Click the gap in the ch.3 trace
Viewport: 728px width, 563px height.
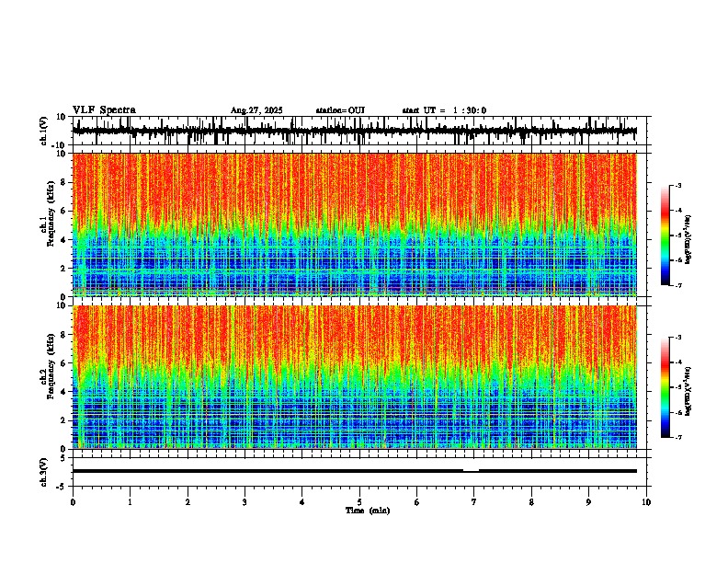tap(471, 471)
